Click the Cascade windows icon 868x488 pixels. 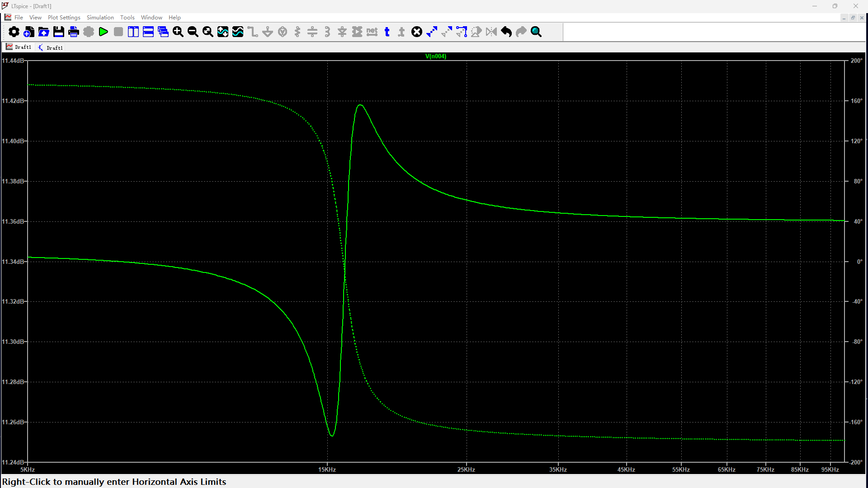pyautogui.click(x=163, y=32)
